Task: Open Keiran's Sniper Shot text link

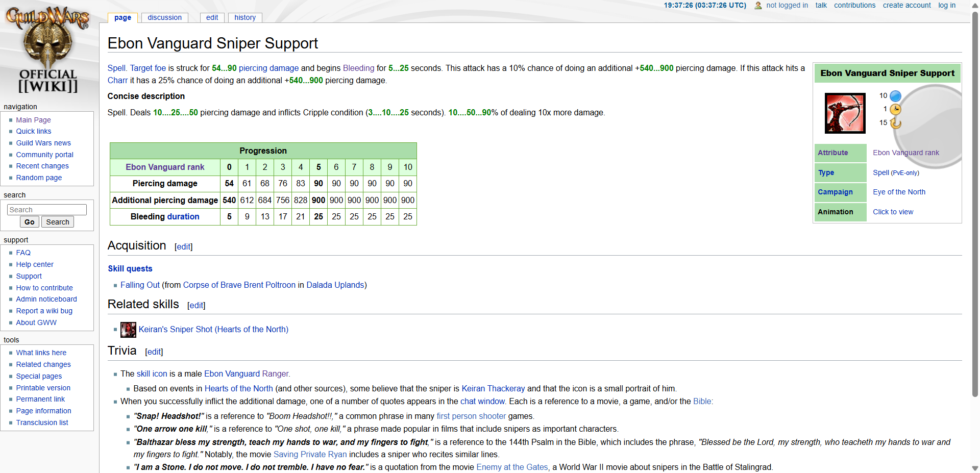Action: pyautogui.click(x=213, y=330)
